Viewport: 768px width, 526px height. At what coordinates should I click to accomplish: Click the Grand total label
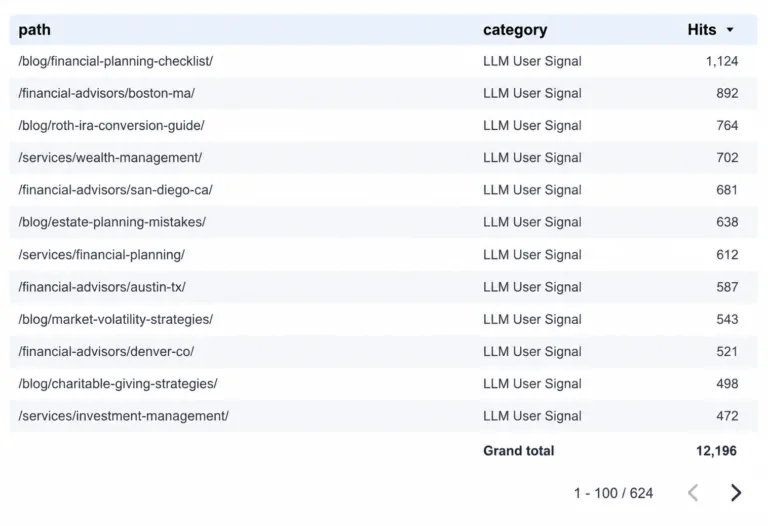(519, 451)
